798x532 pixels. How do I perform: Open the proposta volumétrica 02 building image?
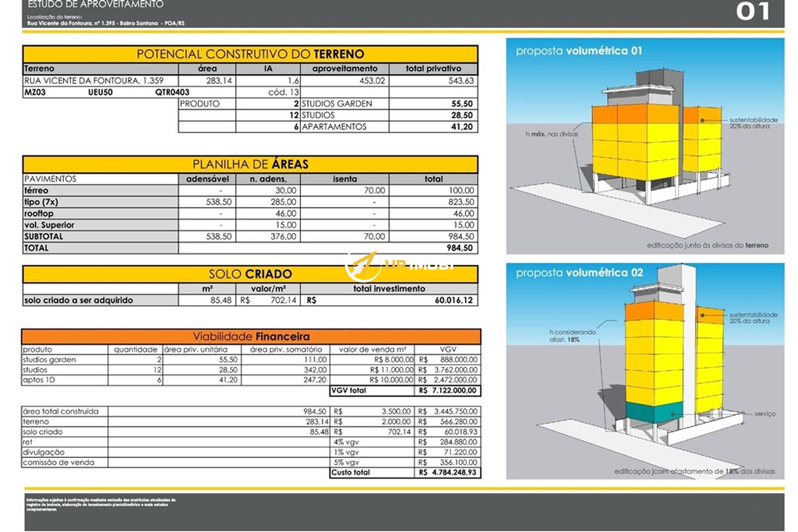[x=645, y=371]
